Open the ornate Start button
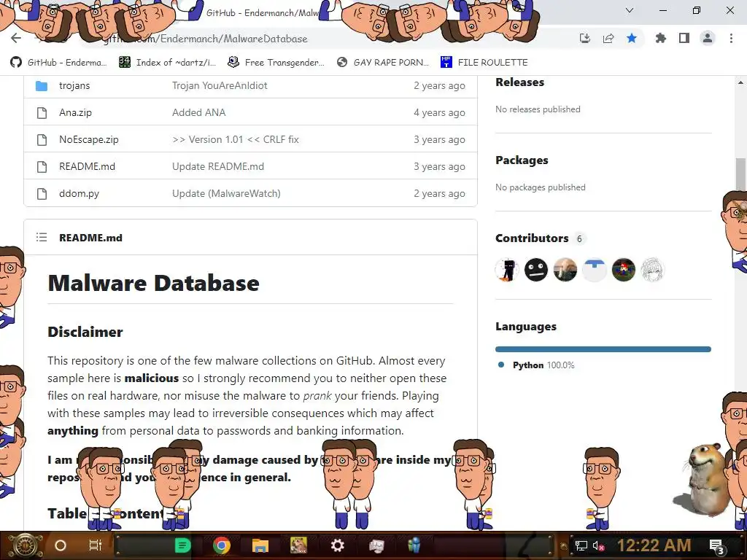 [x=25, y=545]
